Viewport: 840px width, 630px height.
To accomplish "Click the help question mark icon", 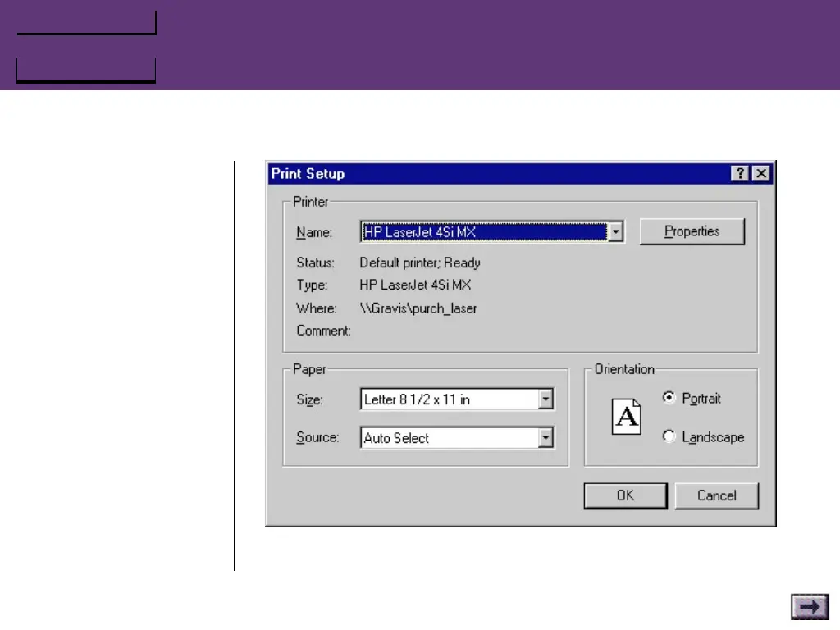I will coord(740,174).
